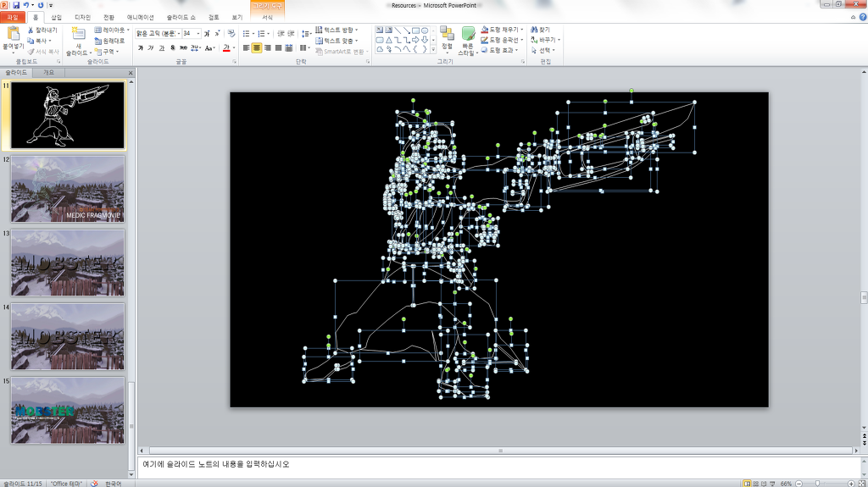
Task: Expand the Shape Fill (도형 채우기) dropdown
Action: 522,30
